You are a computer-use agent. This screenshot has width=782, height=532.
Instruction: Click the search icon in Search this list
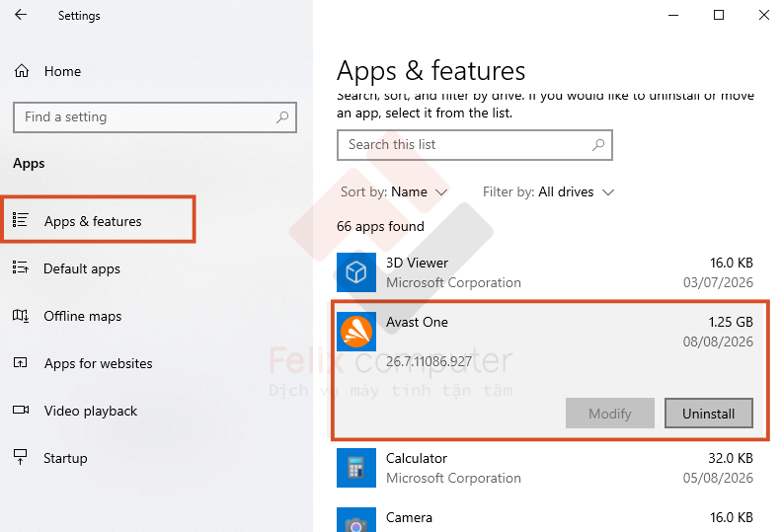coord(598,145)
